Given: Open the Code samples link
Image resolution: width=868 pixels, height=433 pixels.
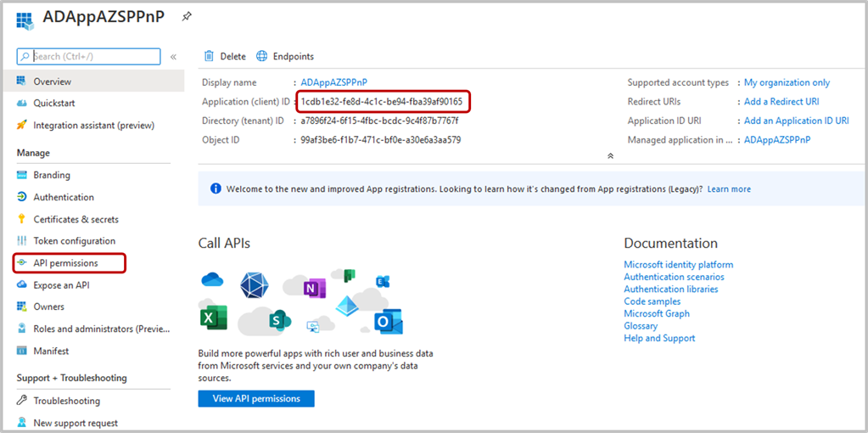Looking at the screenshot, I should pos(652,301).
